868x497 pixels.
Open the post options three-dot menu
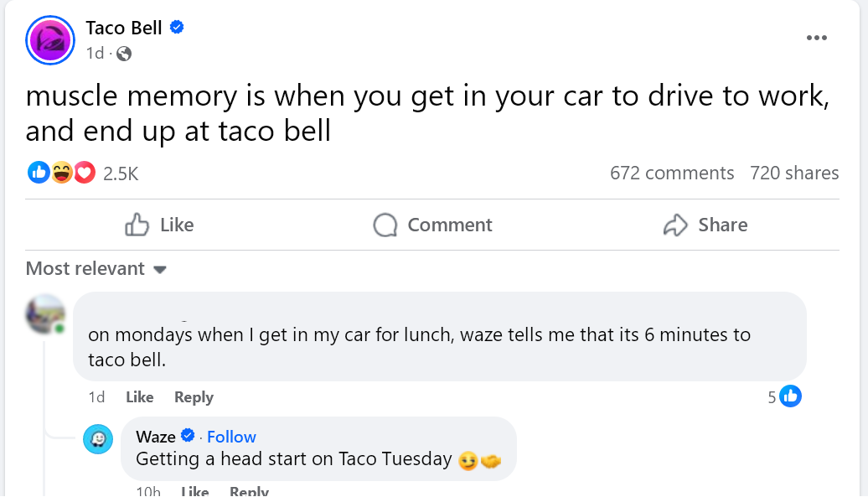(x=816, y=38)
